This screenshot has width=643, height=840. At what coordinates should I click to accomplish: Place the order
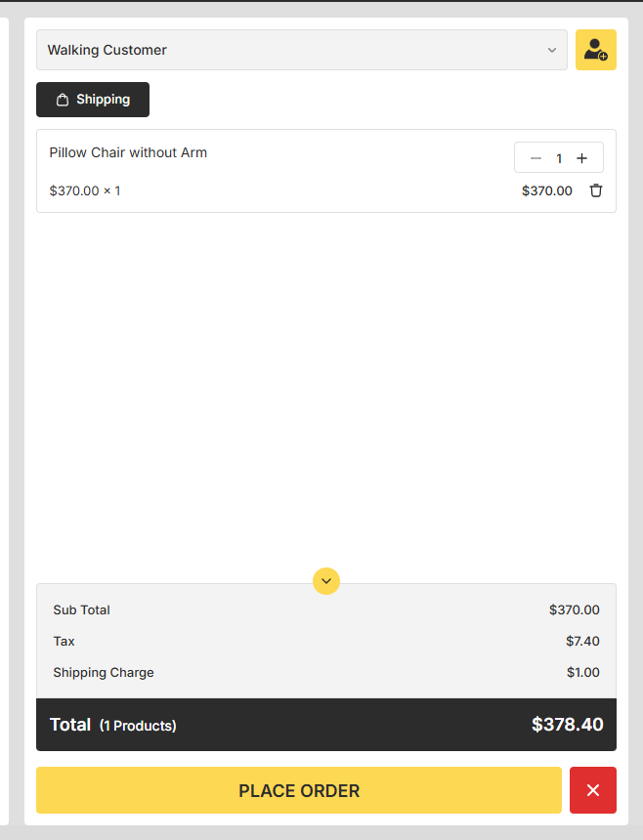[x=298, y=790]
